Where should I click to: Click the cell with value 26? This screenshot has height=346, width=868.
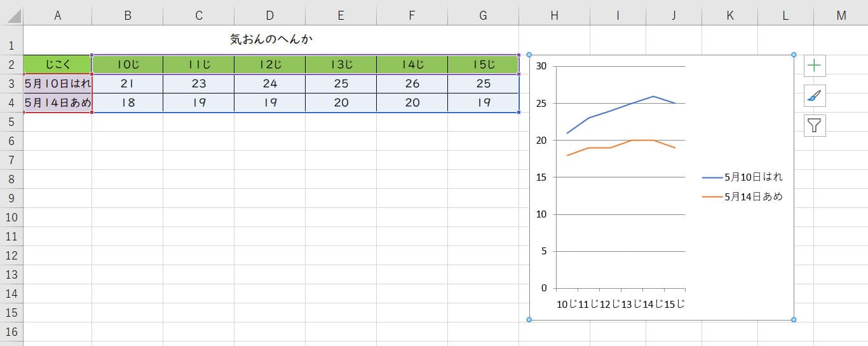[x=412, y=84]
